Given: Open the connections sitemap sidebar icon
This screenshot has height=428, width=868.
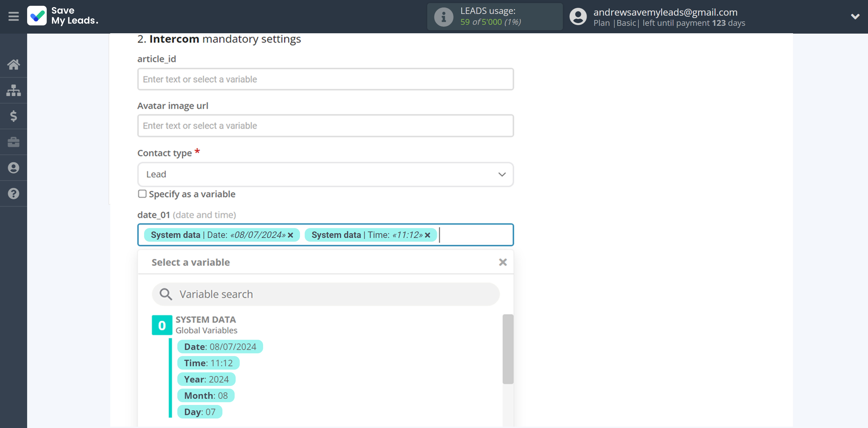Looking at the screenshot, I should (x=14, y=90).
